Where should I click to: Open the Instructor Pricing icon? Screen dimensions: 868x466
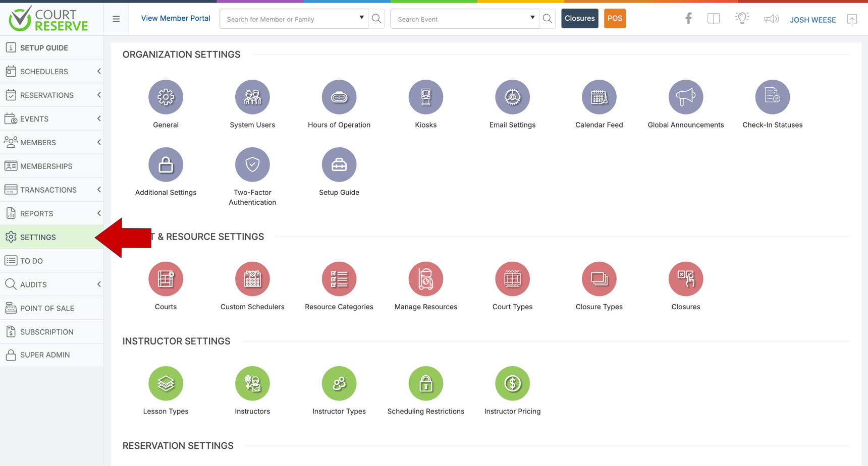[x=512, y=383]
